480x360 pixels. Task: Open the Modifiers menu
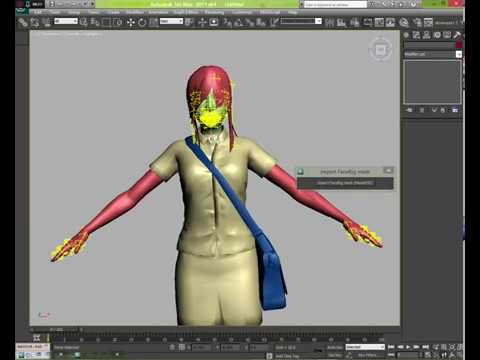tap(135, 12)
